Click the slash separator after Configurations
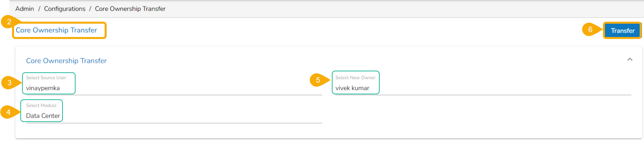The width and height of the screenshot is (644, 142). [90, 9]
